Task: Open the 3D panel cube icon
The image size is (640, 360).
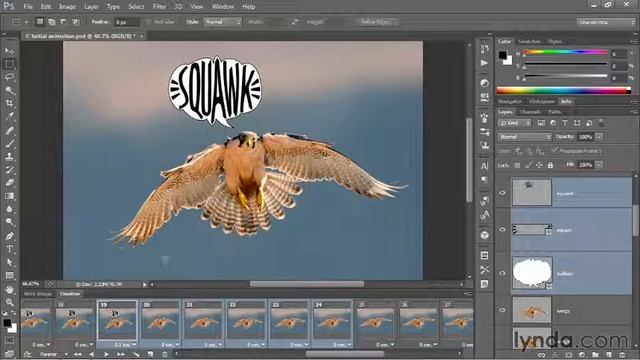Action: click(x=484, y=235)
